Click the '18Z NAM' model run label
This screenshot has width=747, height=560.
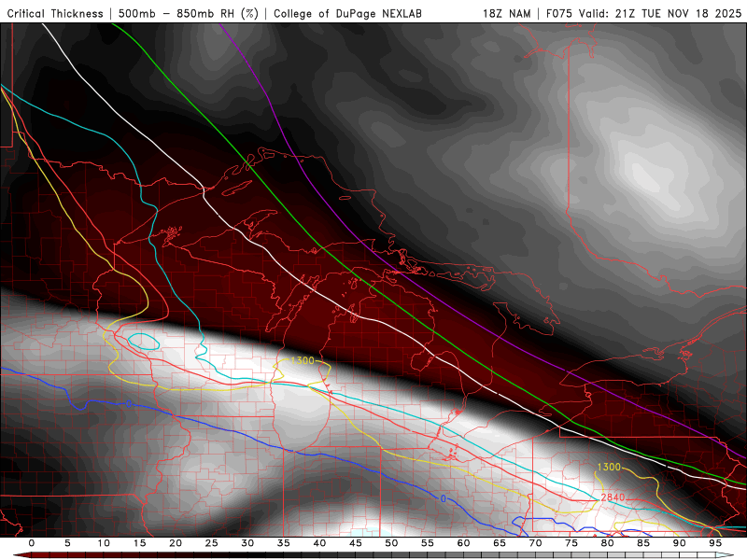tap(506, 14)
